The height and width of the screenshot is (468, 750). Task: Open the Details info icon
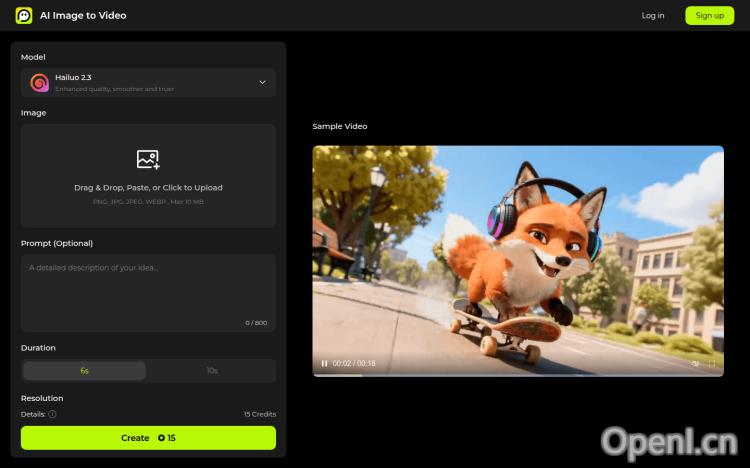[52, 414]
